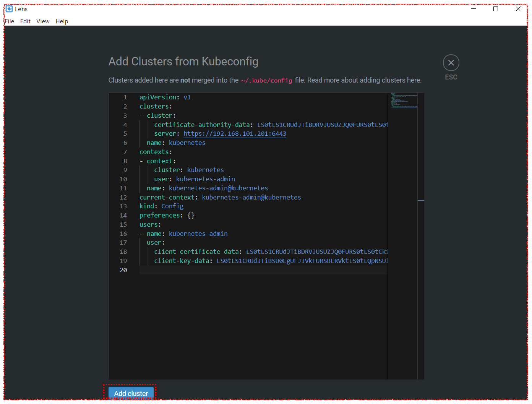Minimize the Lens window
532x404 pixels.
click(474, 9)
